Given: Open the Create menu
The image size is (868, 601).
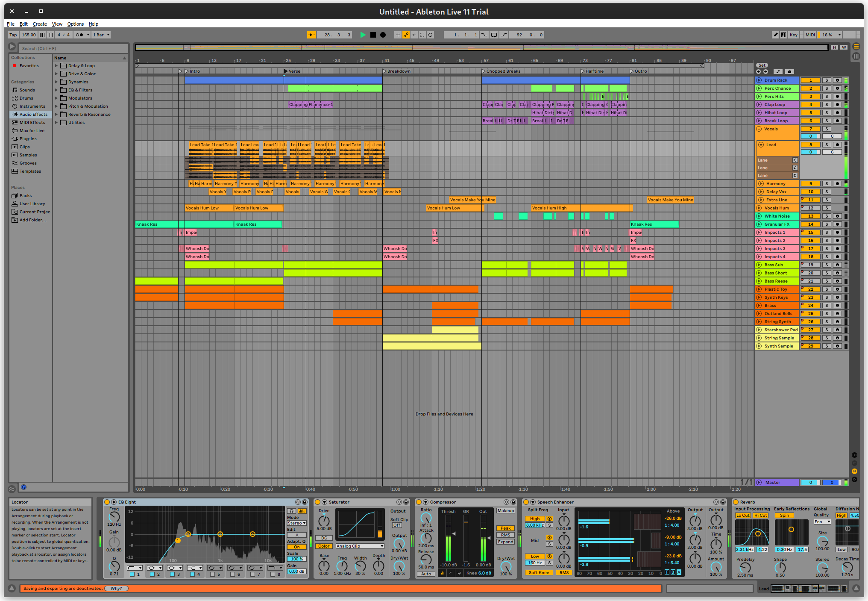Looking at the screenshot, I should point(40,24).
